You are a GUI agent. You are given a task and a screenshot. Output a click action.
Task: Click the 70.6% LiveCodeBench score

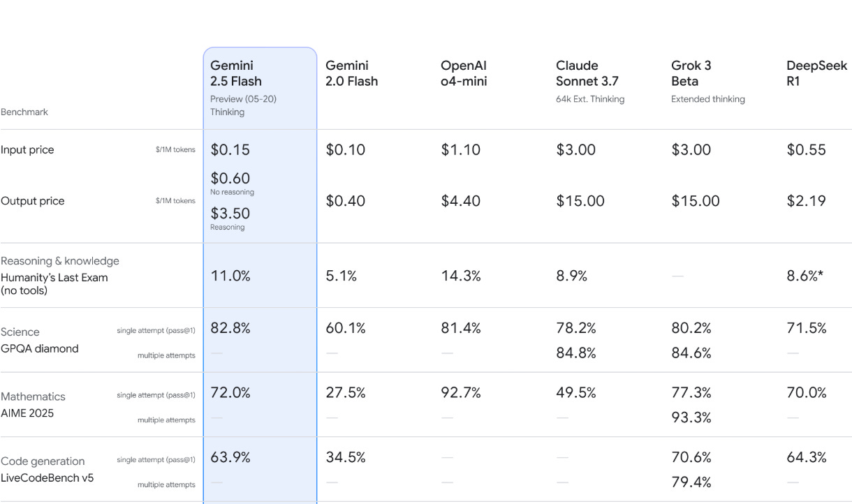tap(691, 458)
